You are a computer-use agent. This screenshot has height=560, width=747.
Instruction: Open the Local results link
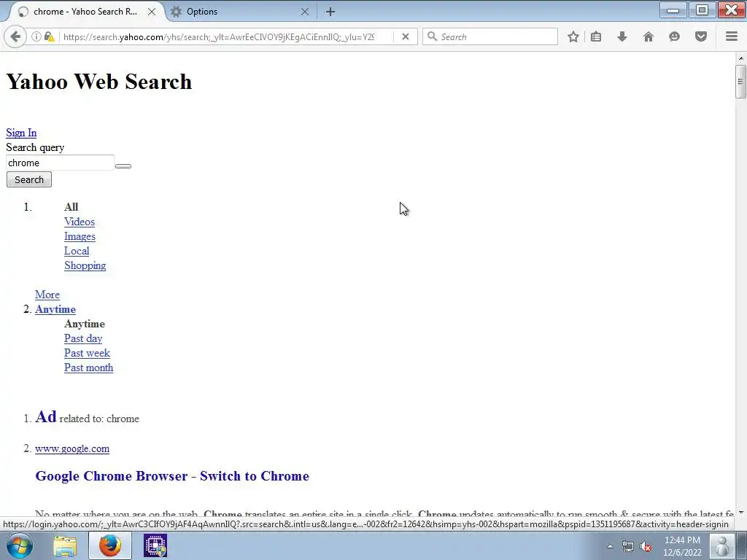coord(77,251)
